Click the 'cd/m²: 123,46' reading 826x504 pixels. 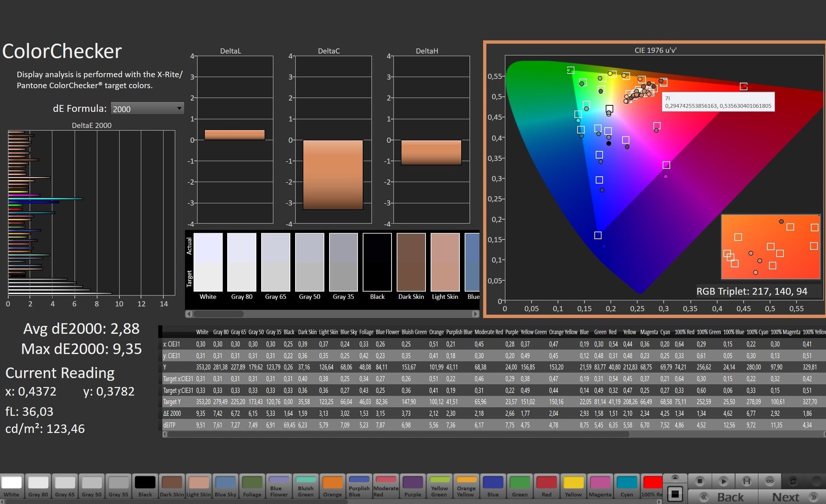(x=45, y=429)
